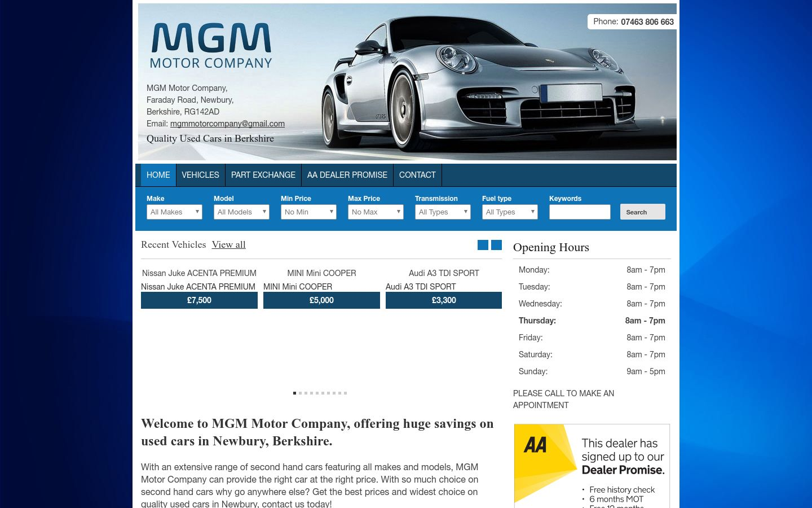The image size is (812, 508).
Task: Click the previous-slide blue square carousel button
Action: click(x=483, y=244)
